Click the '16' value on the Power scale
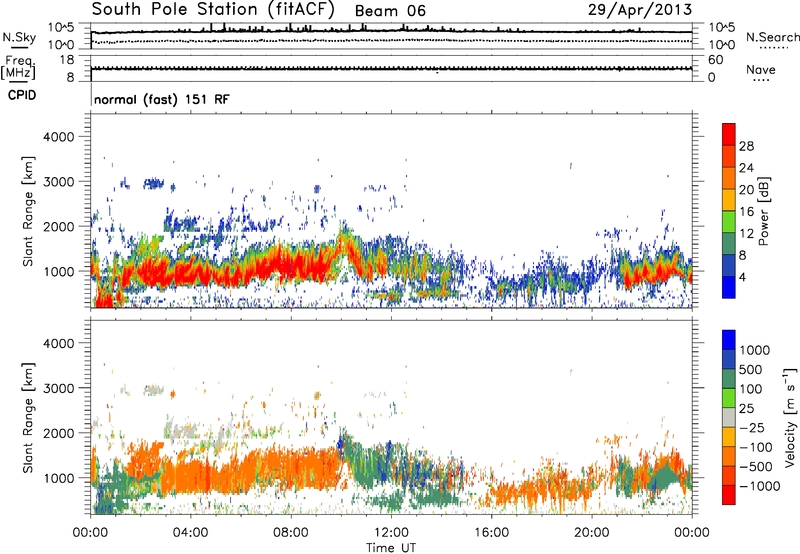 [746, 212]
